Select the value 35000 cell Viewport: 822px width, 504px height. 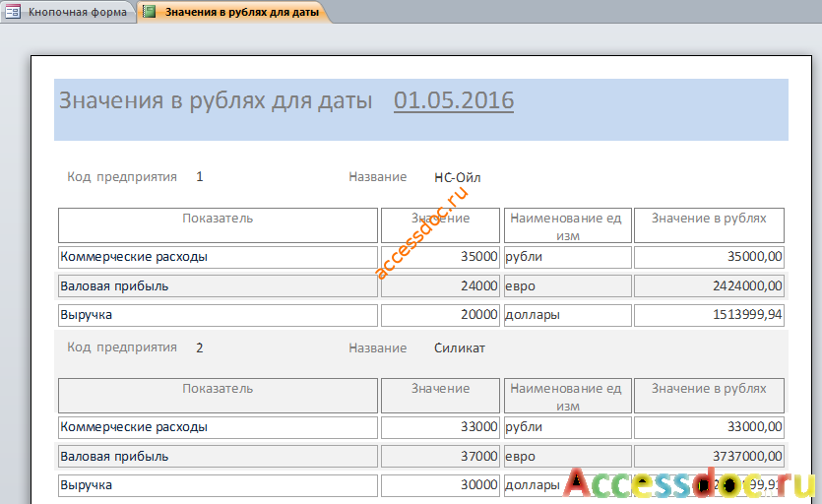[440, 257]
